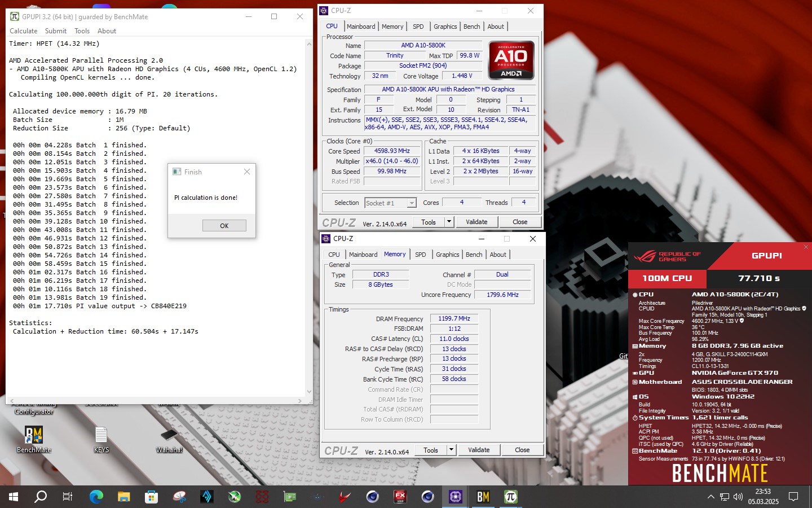The image size is (812, 508).
Task: Click GPUPI horizontal scrollbar right arrow
Action: pos(301,401)
